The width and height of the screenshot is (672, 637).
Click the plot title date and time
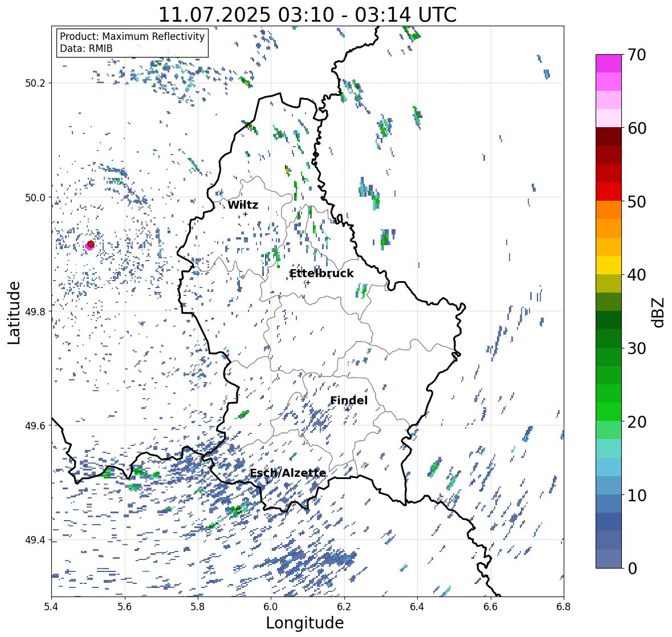(307, 15)
